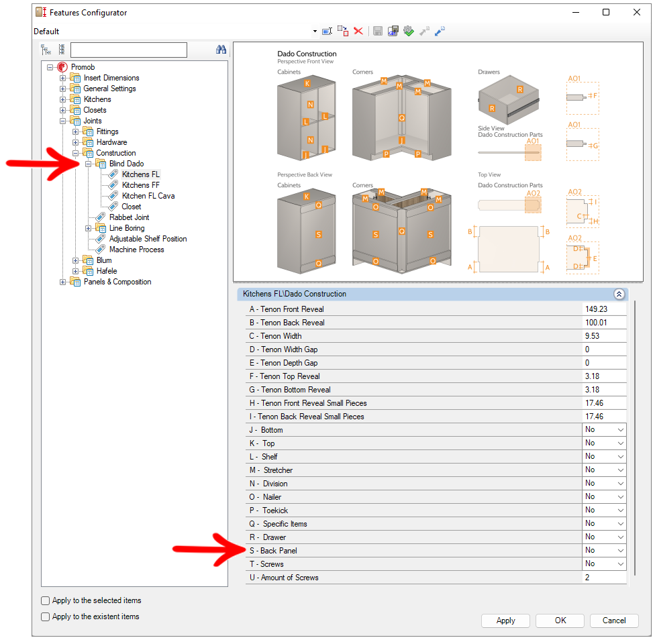
Task: Click the Apply button
Action: point(505,621)
